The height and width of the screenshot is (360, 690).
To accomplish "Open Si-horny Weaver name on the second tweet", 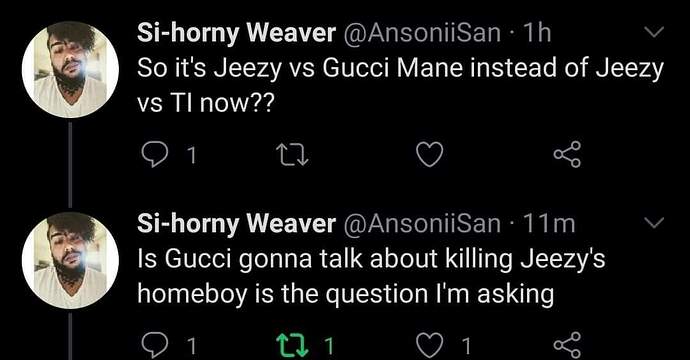I will [236, 224].
